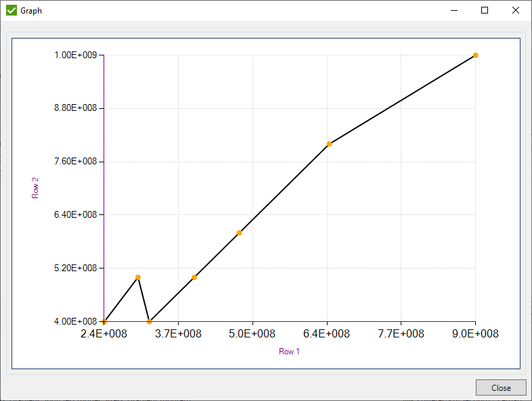Maximize the Graph window

point(485,11)
